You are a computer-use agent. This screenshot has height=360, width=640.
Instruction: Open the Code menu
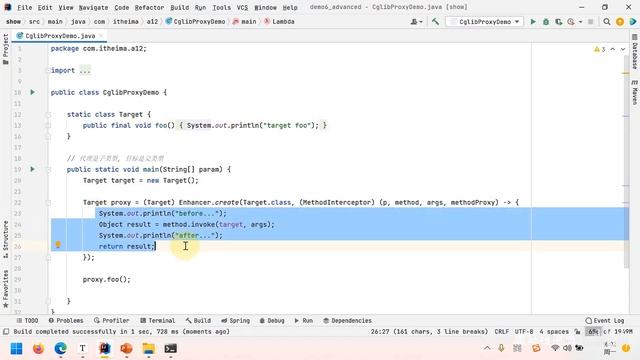pyautogui.click(x=122, y=7)
